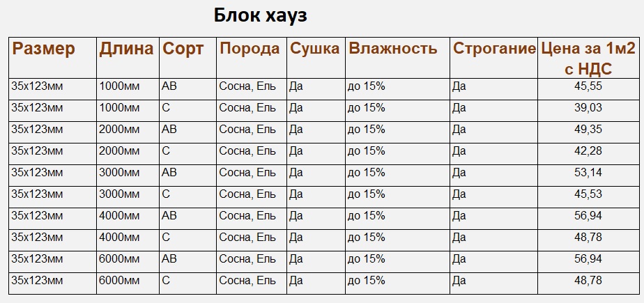Image resolution: width=644 pixels, height=303 pixels.
Task: Click the 'Сорт' column header
Action: click(183, 49)
